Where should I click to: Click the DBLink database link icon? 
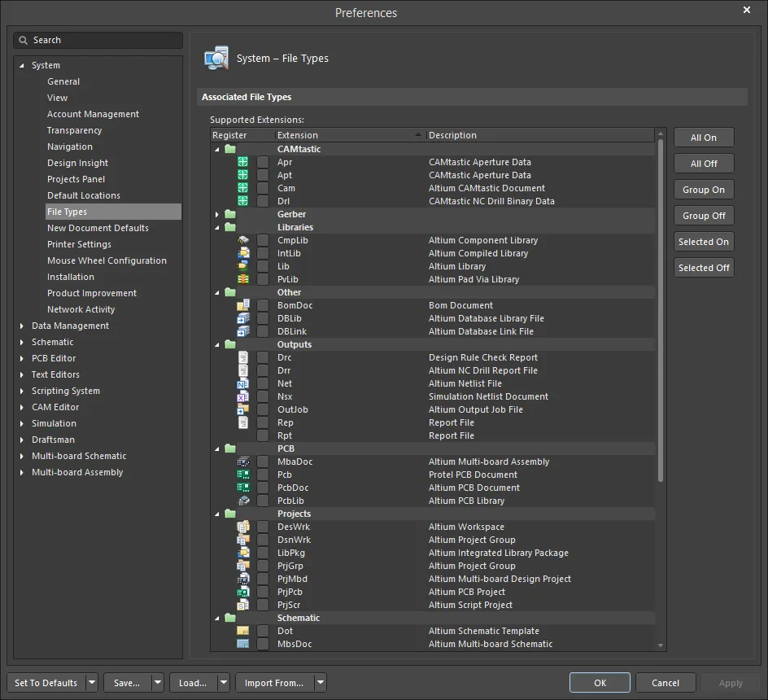coord(243,331)
